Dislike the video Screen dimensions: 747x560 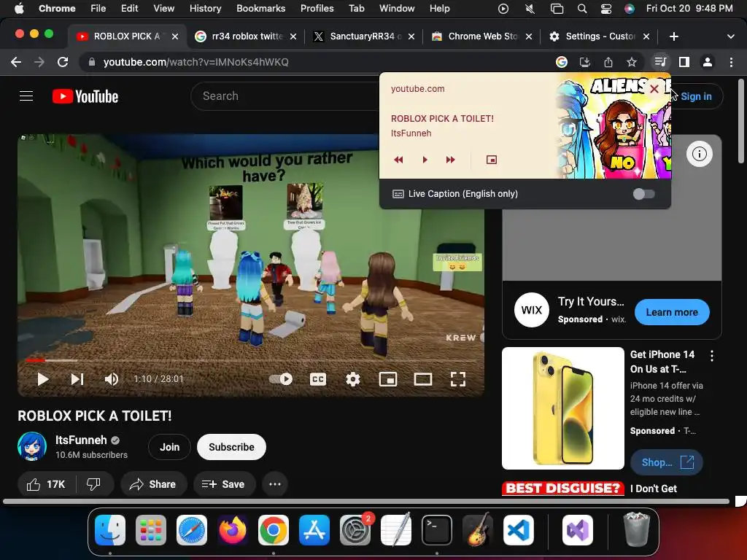pos(94,484)
